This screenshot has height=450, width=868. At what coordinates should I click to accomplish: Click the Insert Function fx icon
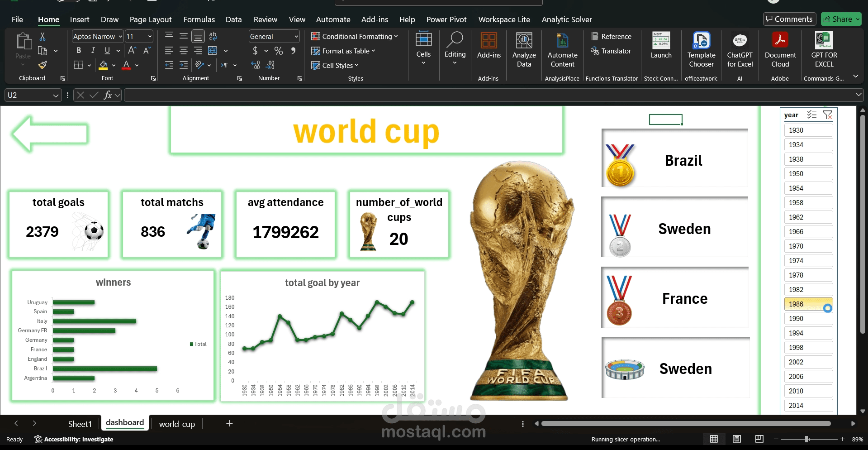click(x=108, y=95)
